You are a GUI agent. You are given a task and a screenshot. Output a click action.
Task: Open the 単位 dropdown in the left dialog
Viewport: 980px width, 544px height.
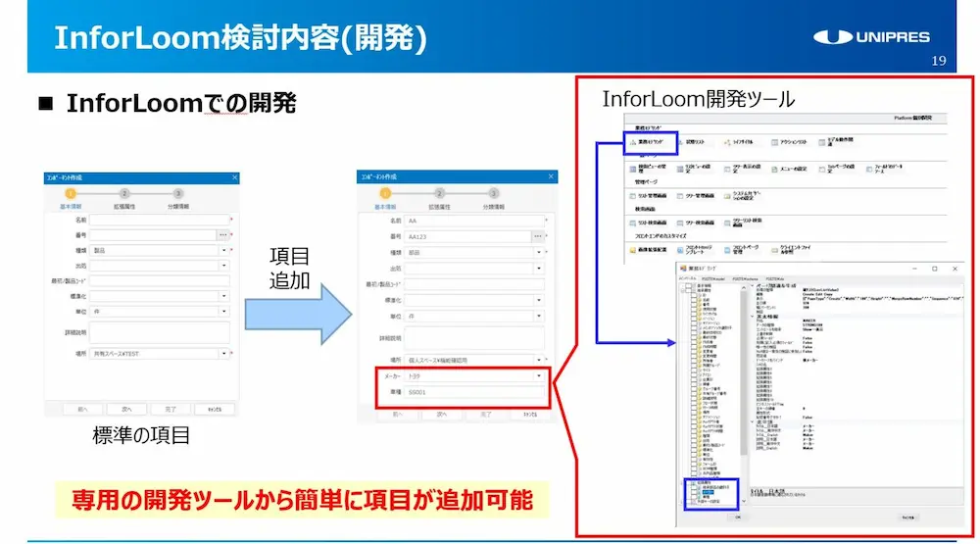click(x=223, y=312)
